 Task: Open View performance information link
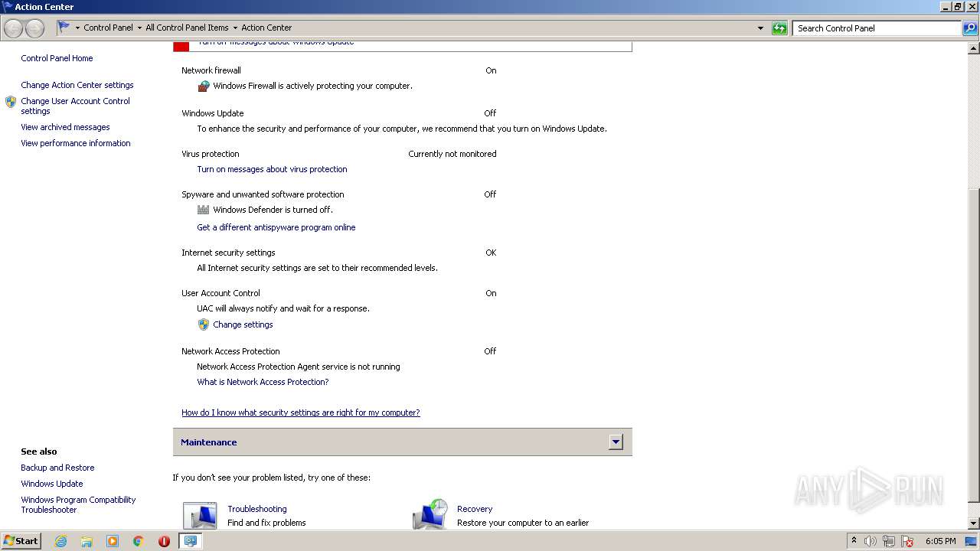[76, 143]
